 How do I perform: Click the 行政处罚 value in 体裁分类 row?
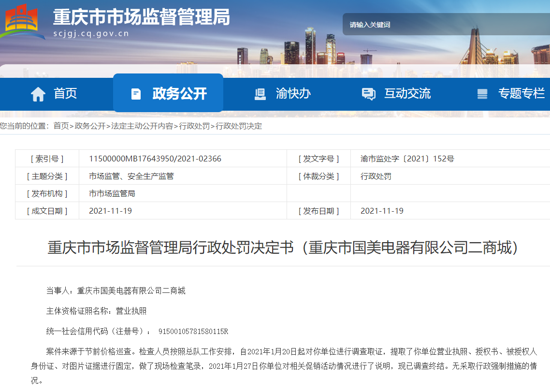point(376,176)
